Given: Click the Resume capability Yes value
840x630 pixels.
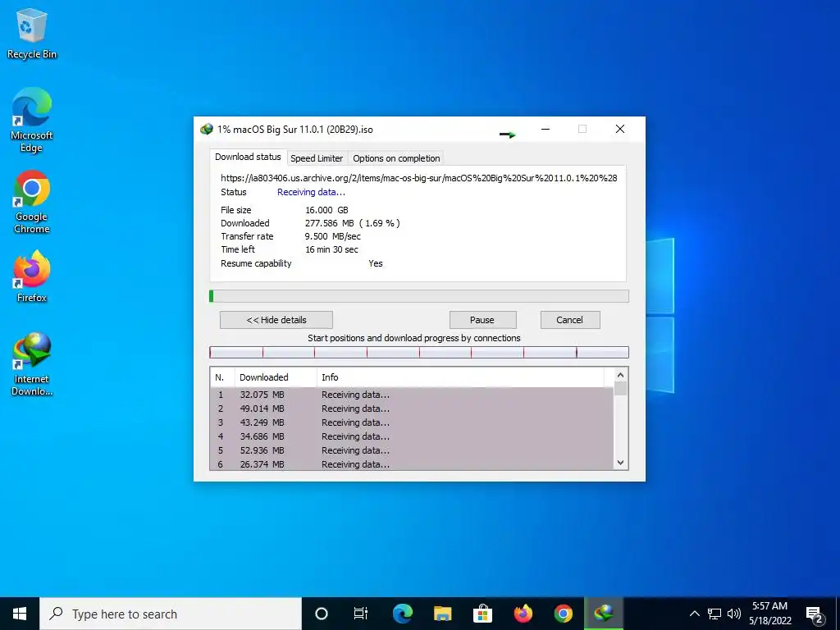Looking at the screenshot, I should 376,263.
